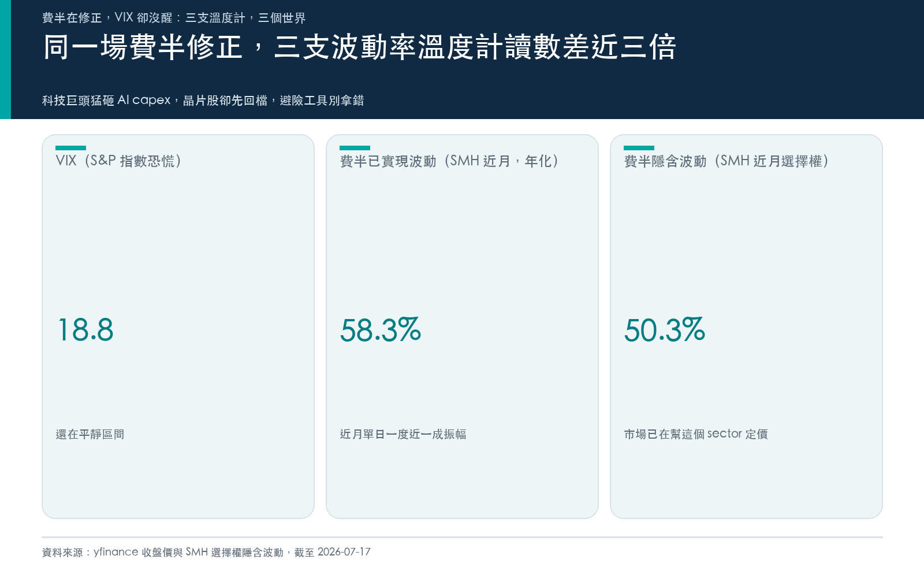Click the caption 還在平靜區間
The width and height of the screenshot is (924, 578).
(x=90, y=434)
